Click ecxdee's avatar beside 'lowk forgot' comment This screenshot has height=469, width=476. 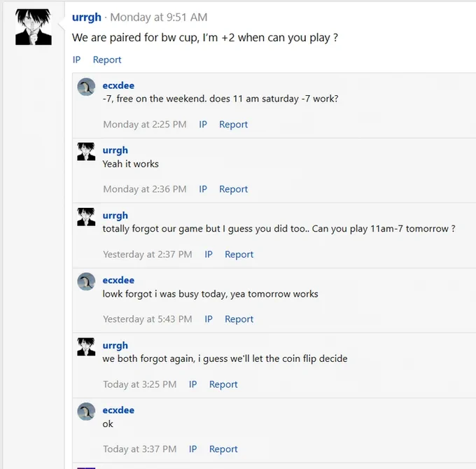pyautogui.click(x=86, y=281)
